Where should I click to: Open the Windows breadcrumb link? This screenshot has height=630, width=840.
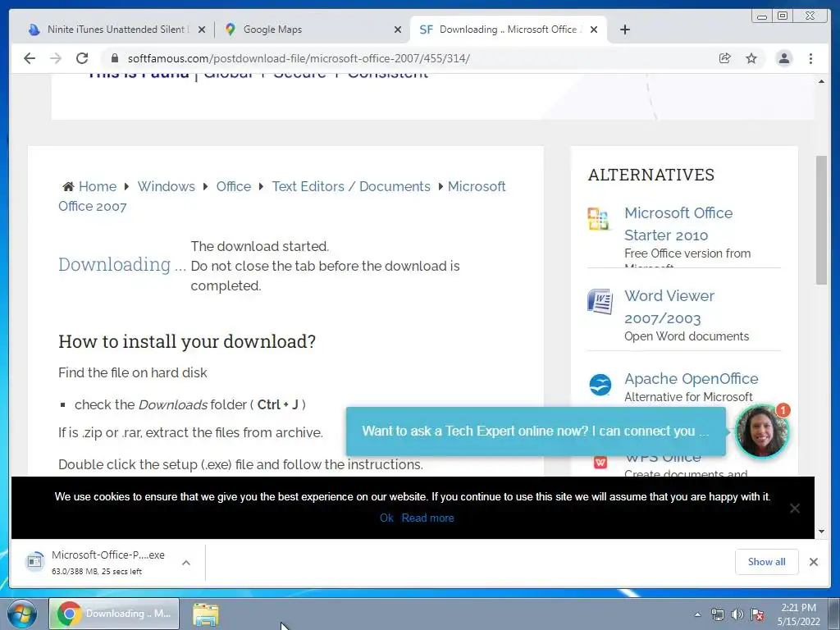166,186
